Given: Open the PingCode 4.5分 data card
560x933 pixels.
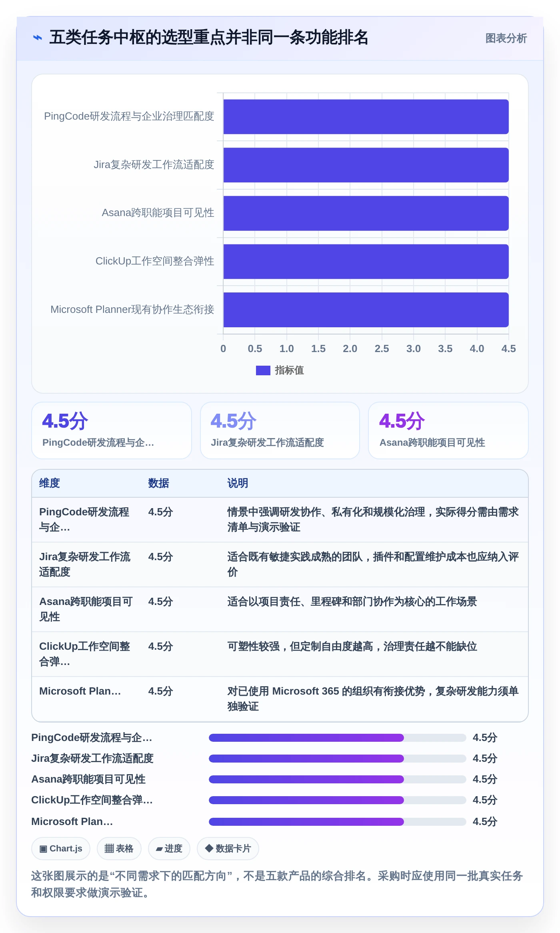Looking at the screenshot, I should 111,430.
